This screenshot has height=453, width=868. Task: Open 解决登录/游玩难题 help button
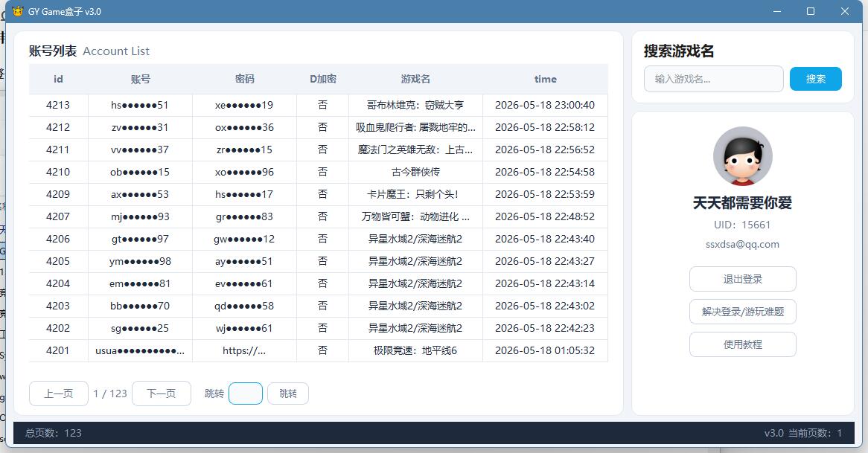point(742,312)
